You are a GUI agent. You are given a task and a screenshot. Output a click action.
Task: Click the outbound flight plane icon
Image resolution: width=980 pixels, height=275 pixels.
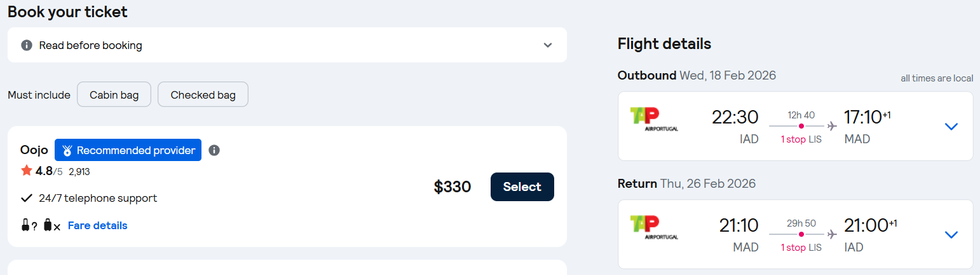[833, 127]
